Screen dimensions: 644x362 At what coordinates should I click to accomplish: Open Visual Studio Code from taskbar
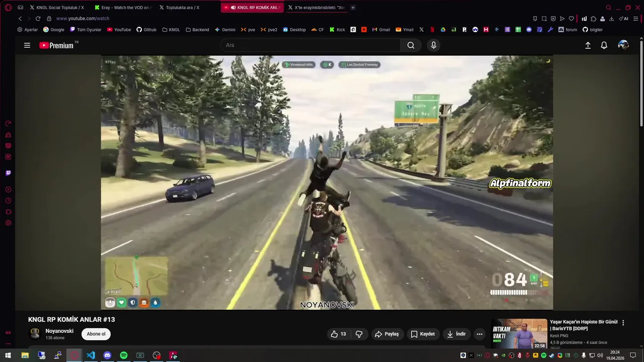pyautogui.click(x=91, y=355)
